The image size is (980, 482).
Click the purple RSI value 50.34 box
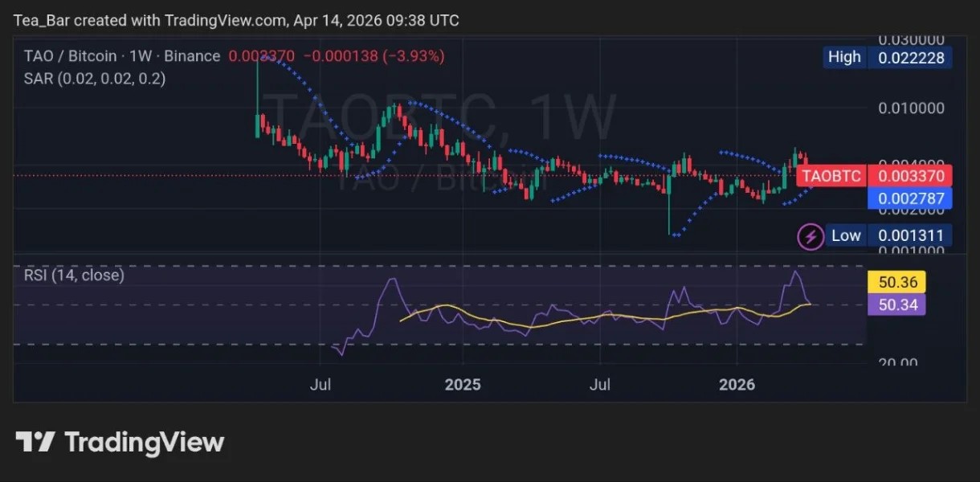896,304
